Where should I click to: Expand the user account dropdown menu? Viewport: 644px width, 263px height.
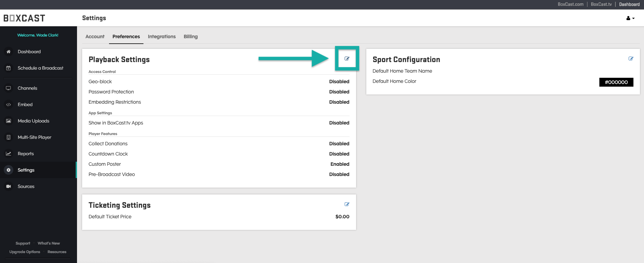630,18
